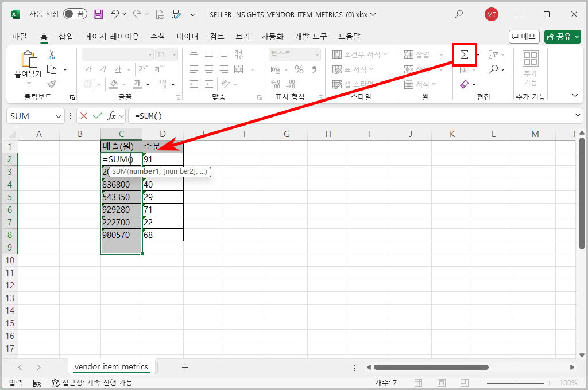Screen dimensions: 588x390
Task: Click the Add-ins grid icon
Action: point(530,59)
